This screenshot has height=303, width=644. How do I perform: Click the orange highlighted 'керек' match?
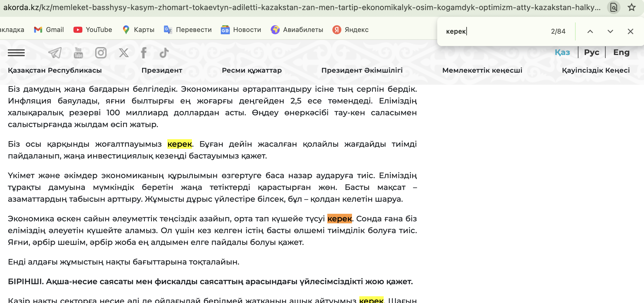point(340,219)
